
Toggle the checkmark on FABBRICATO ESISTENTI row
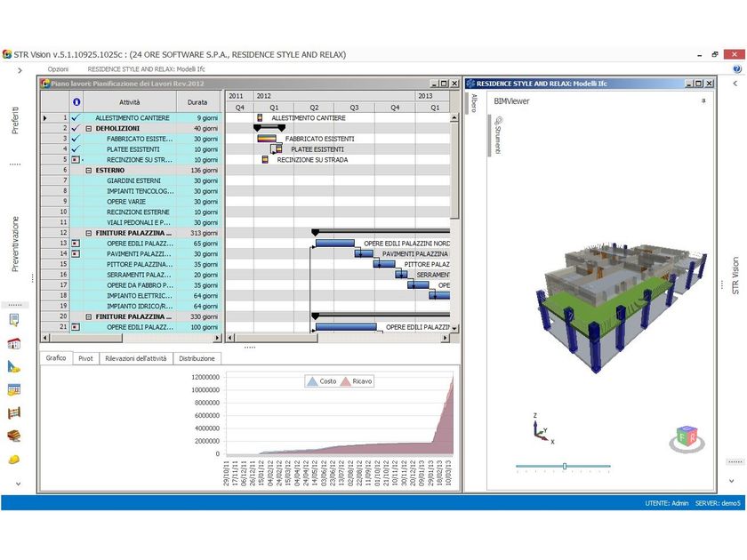76,139
